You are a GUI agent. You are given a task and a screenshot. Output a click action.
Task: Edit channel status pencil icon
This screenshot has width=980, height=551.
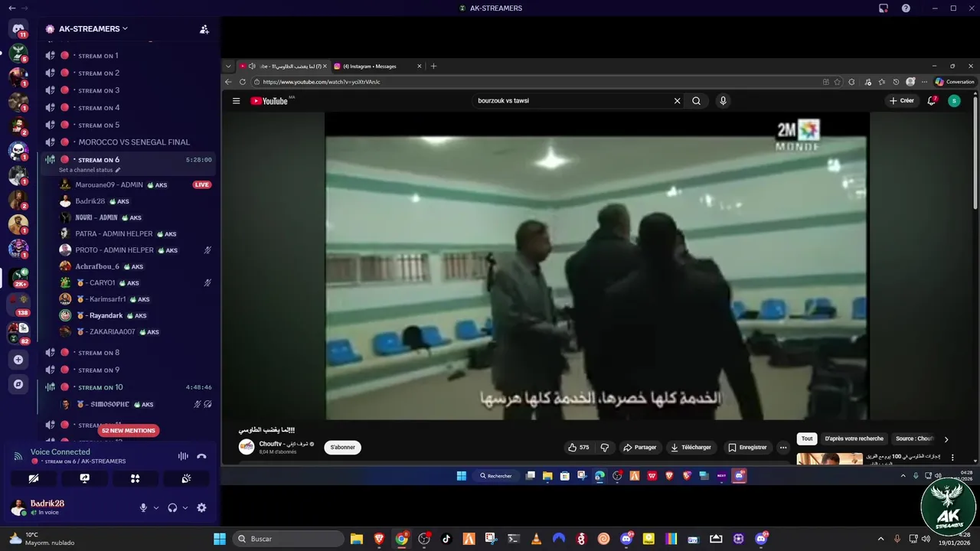tap(118, 170)
